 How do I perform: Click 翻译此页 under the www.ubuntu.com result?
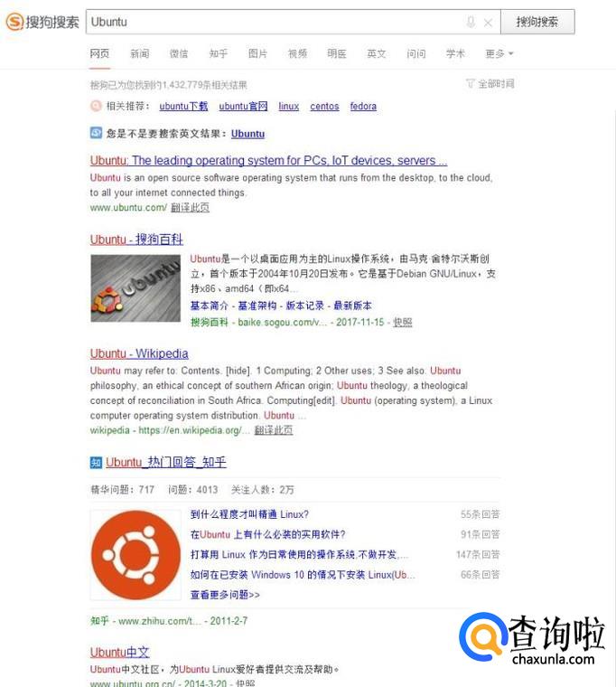click(190, 207)
